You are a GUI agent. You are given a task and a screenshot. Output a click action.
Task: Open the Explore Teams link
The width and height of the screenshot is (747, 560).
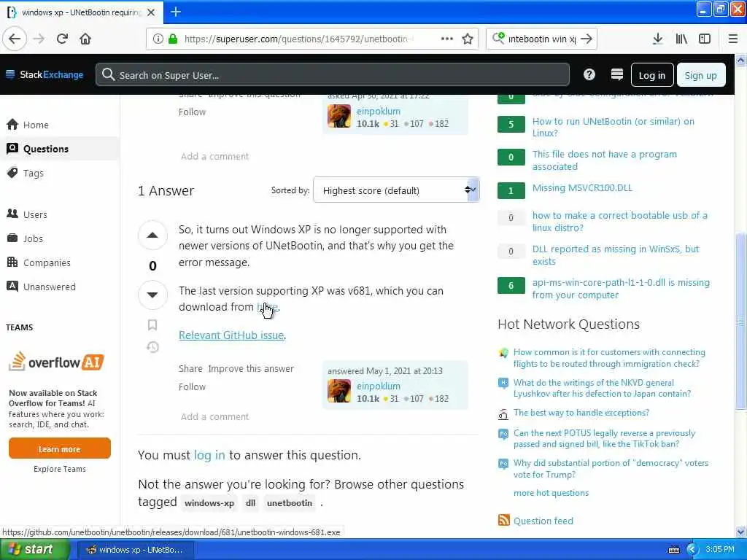60,469
